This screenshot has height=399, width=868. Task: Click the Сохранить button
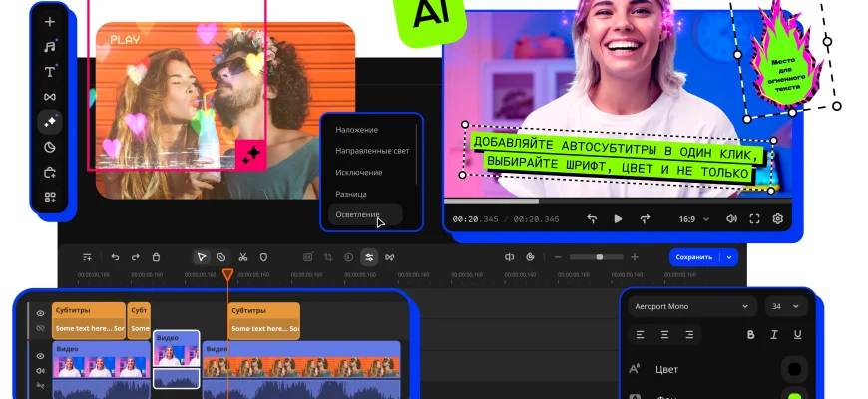695,257
